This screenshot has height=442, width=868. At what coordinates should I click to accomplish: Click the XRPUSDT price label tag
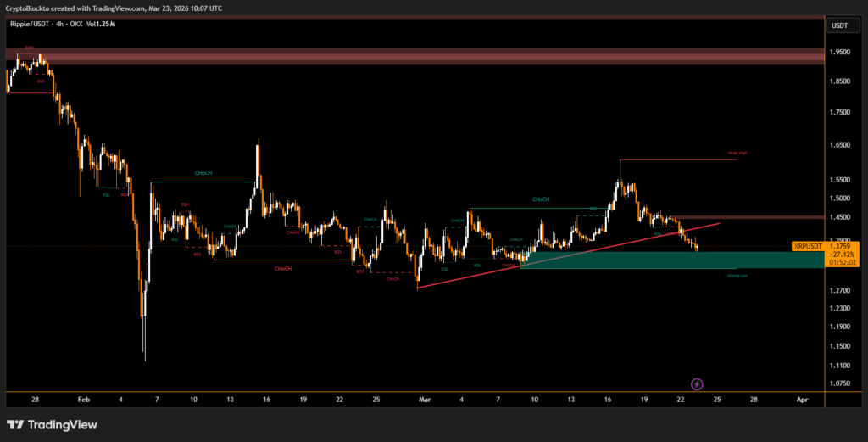coord(807,246)
